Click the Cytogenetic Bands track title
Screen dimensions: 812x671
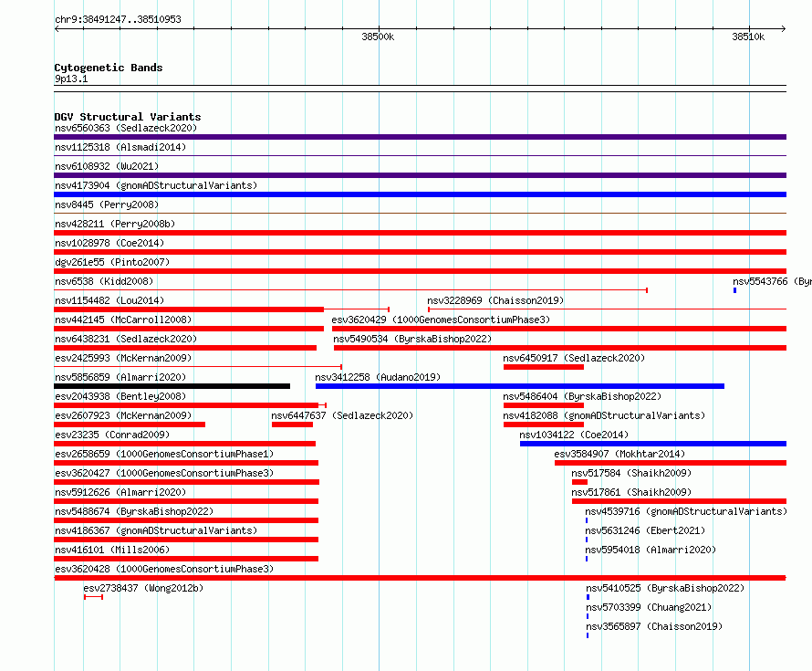[x=109, y=68]
